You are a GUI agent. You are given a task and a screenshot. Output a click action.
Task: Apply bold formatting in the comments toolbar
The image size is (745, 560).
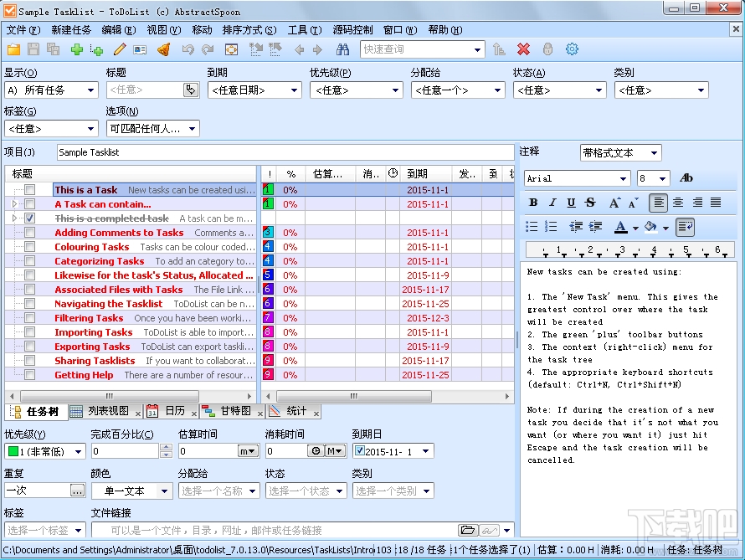click(x=533, y=203)
